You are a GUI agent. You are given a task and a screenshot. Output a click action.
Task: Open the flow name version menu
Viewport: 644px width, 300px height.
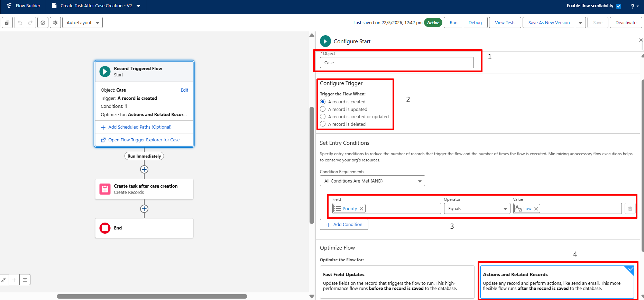tap(138, 6)
